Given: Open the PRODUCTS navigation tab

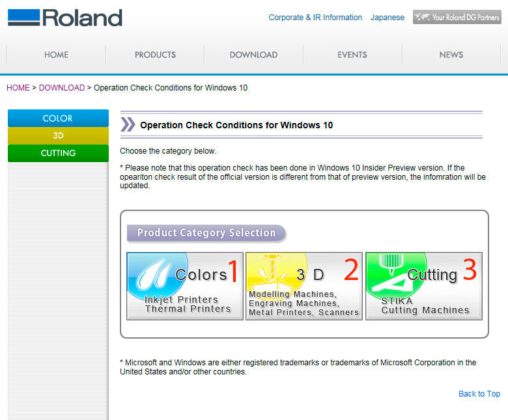Looking at the screenshot, I should [155, 55].
